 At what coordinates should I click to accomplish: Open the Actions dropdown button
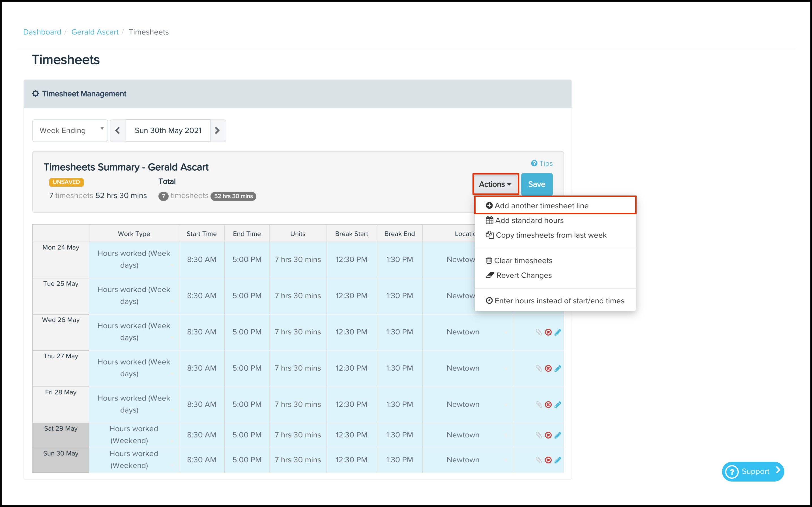(495, 184)
